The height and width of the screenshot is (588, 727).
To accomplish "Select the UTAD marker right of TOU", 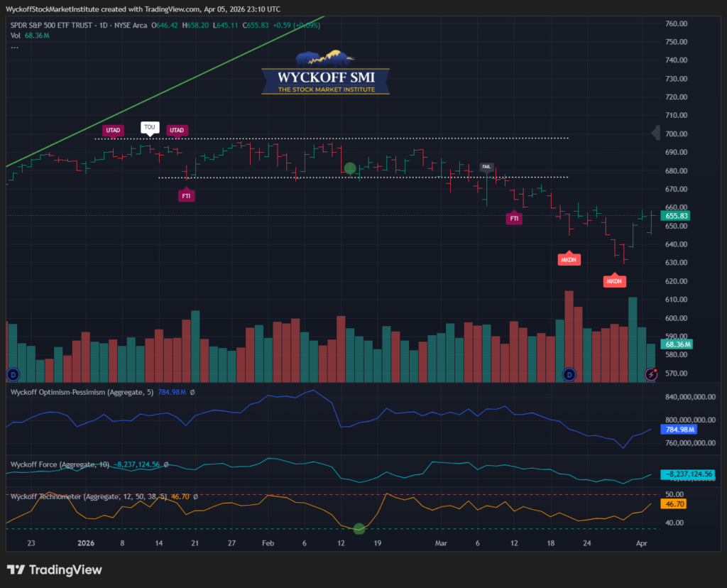I will 177,130.
